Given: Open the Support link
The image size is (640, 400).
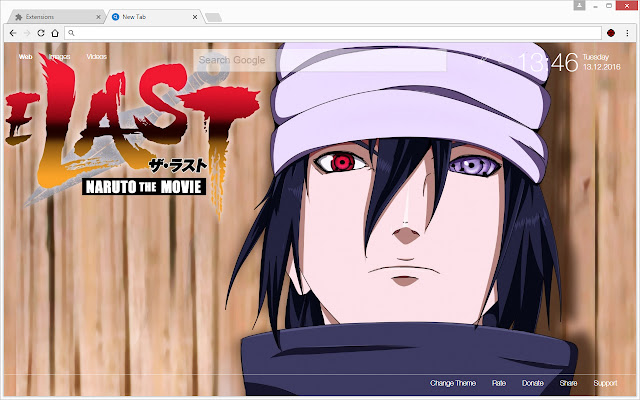Looking at the screenshot, I should click(x=605, y=383).
